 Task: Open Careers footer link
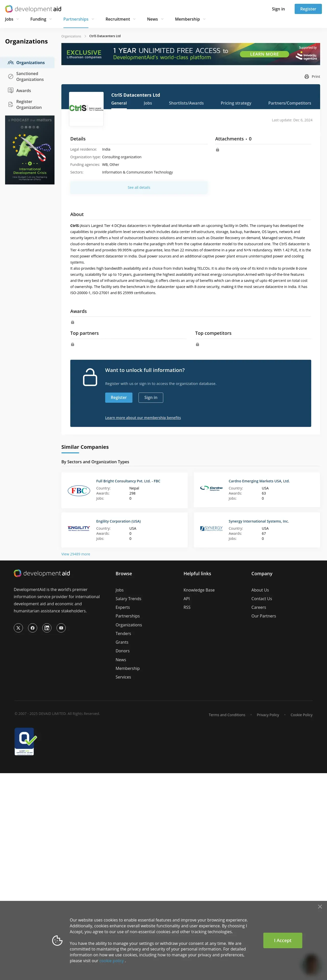258,608
